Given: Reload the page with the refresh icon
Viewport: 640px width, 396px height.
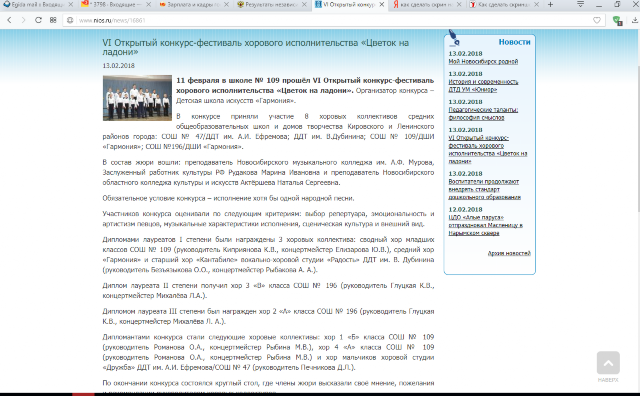Looking at the screenshot, I should point(38,20).
